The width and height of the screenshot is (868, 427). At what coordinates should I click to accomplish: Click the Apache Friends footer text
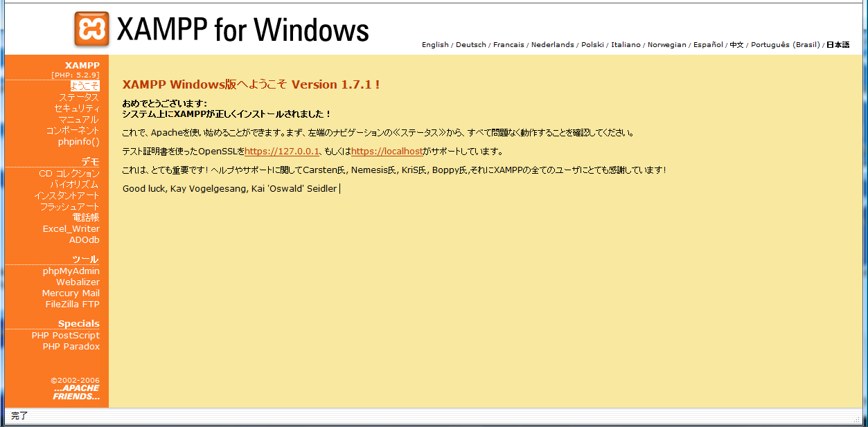click(x=76, y=392)
